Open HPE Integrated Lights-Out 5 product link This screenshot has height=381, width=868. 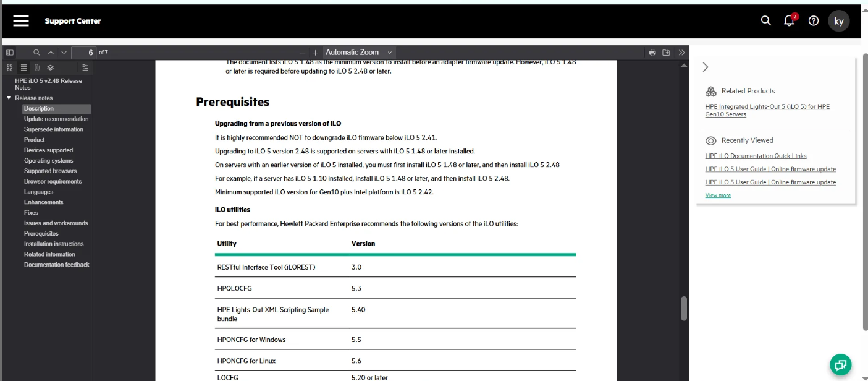[767, 110]
